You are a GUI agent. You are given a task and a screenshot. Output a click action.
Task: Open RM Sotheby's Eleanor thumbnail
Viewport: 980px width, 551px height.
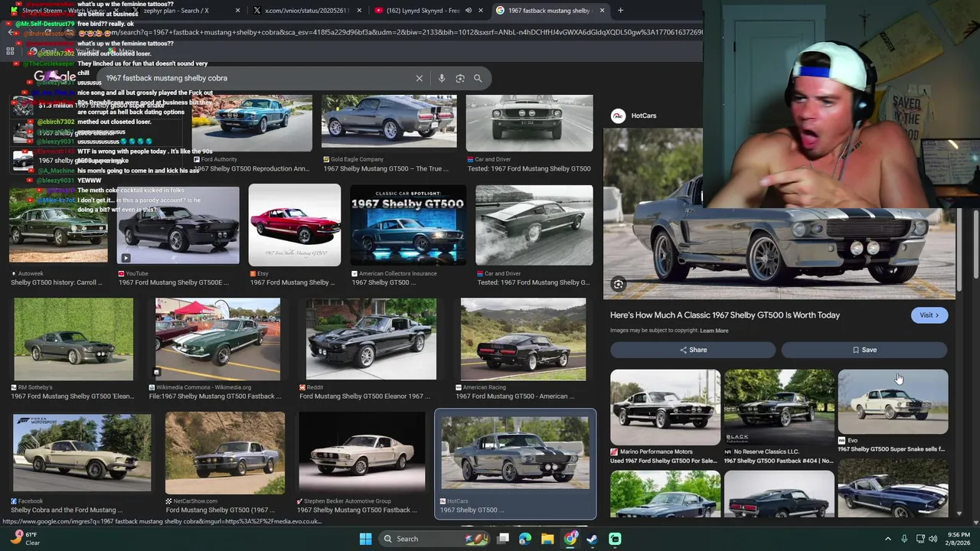point(73,339)
